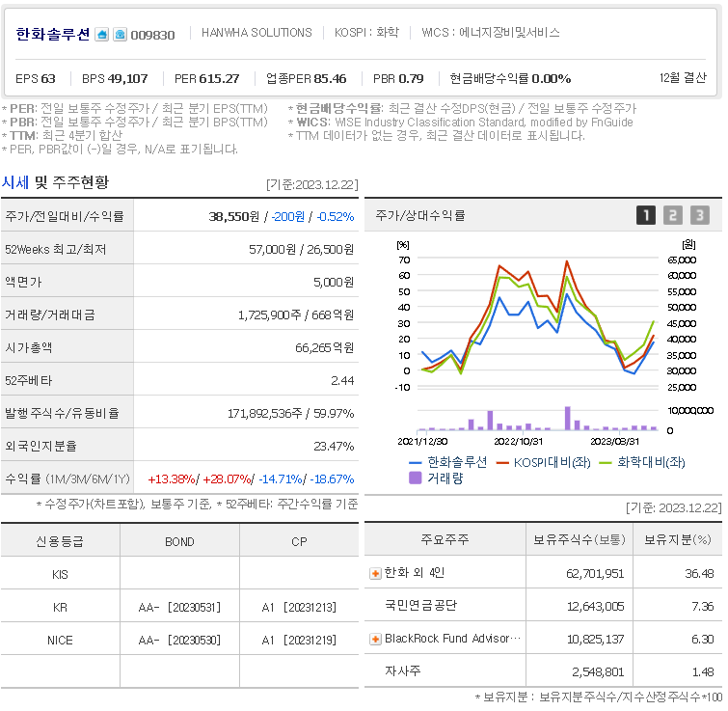The height and width of the screenshot is (711, 728).
Task: Switch chart to tab 2
Action: coord(673,215)
